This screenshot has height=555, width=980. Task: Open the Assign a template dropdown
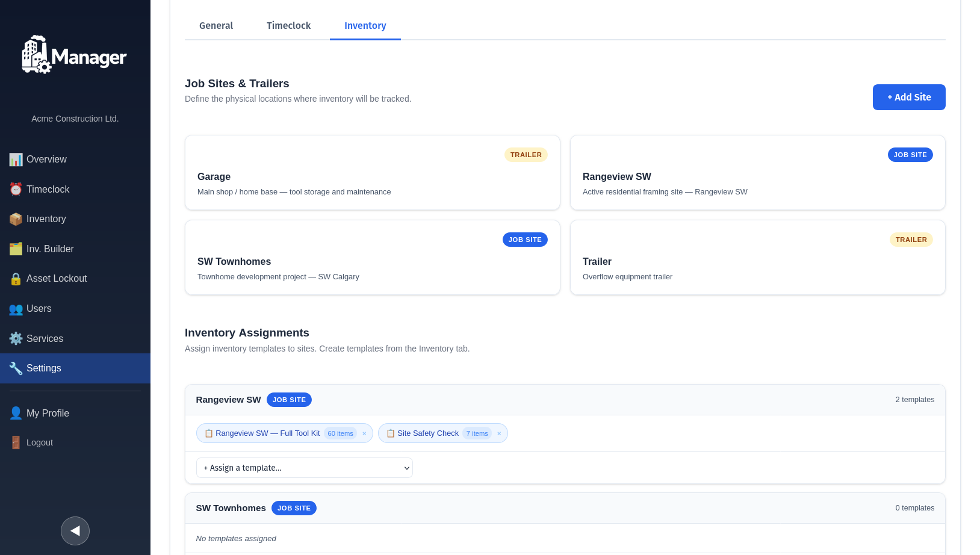click(304, 468)
